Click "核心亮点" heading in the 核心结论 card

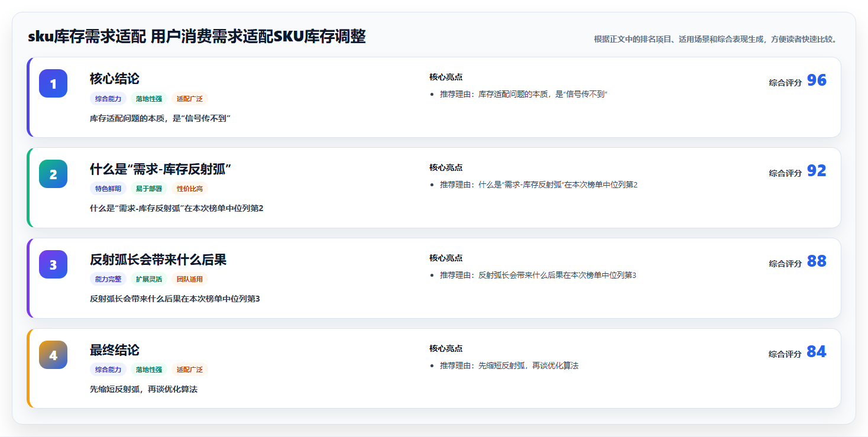[x=446, y=77]
